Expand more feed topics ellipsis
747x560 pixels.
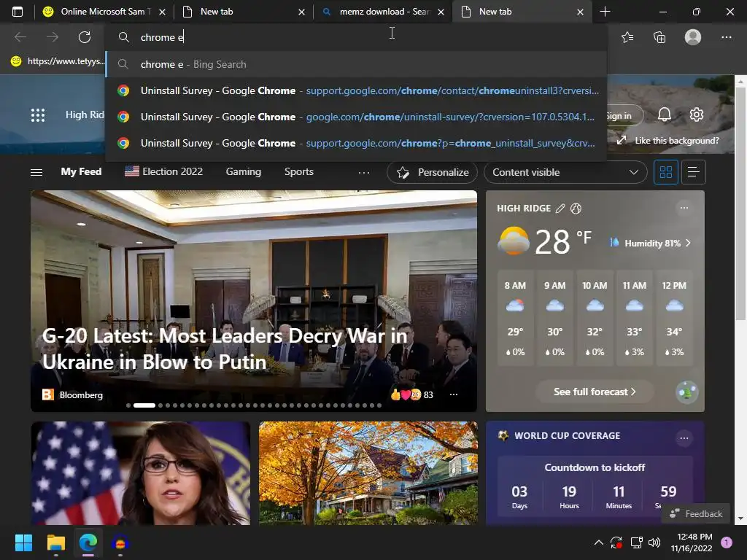364,172
